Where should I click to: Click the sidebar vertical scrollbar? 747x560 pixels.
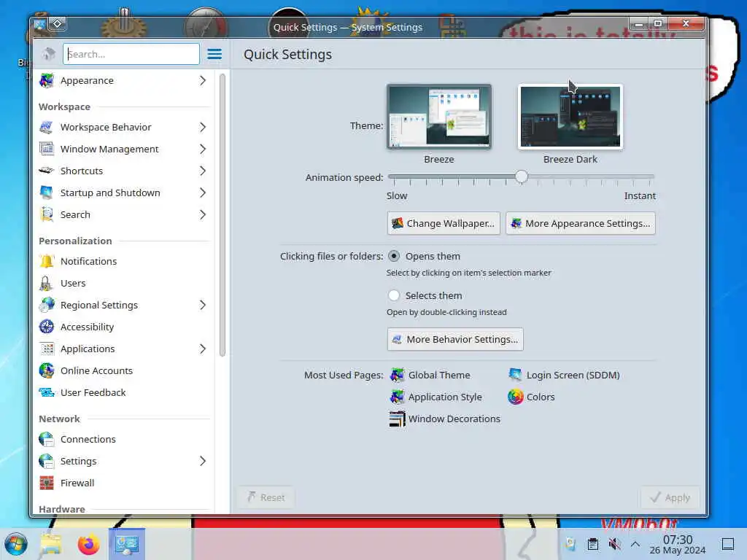click(222, 214)
